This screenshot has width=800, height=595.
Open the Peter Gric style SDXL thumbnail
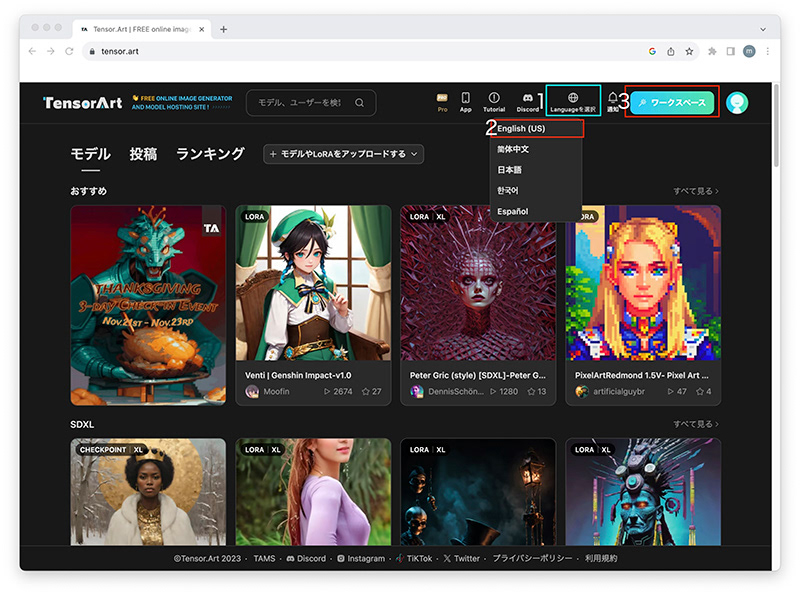[x=478, y=283]
